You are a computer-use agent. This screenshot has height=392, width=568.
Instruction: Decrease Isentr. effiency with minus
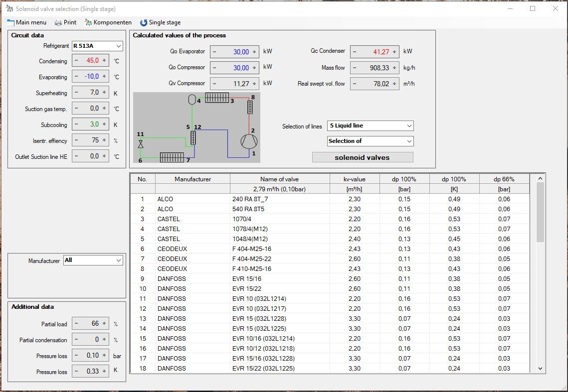76,140
